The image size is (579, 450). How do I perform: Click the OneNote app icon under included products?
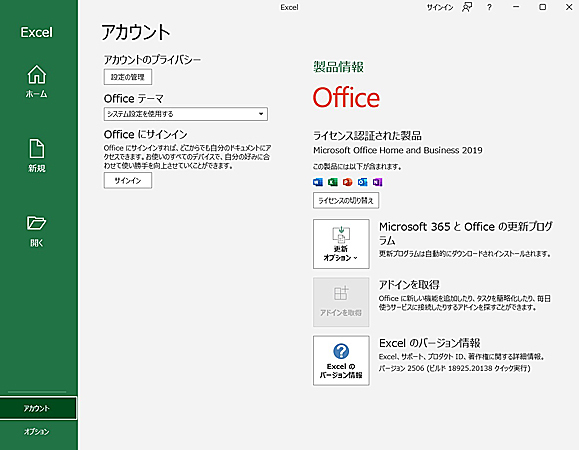pyautogui.click(x=377, y=182)
